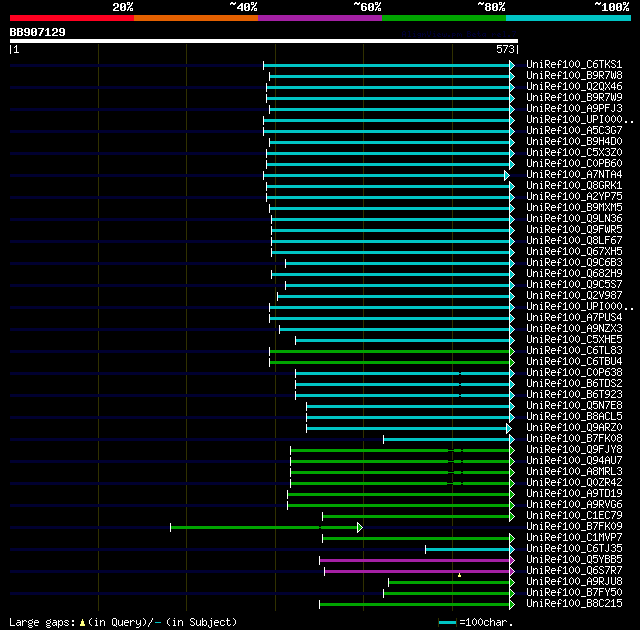Choose hit UniRef100_A5C3G7
This screenshot has width=640, height=630.
point(574,131)
